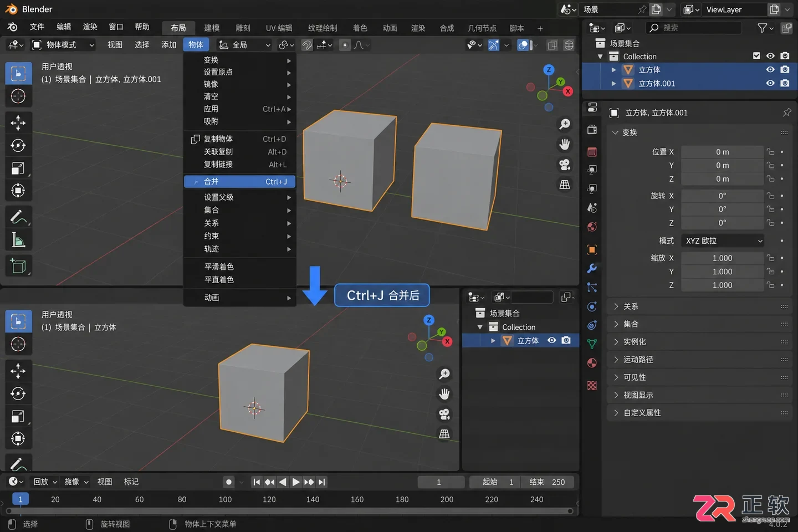Screen dimensions: 798x532
Task: Open the 全局 orientation dropdown
Action: tap(244, 45)
